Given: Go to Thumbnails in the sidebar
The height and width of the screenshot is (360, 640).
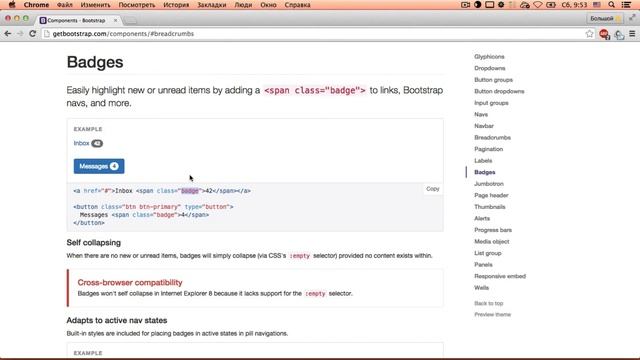Looking at the screenshot, I should (x=489, y=207).
